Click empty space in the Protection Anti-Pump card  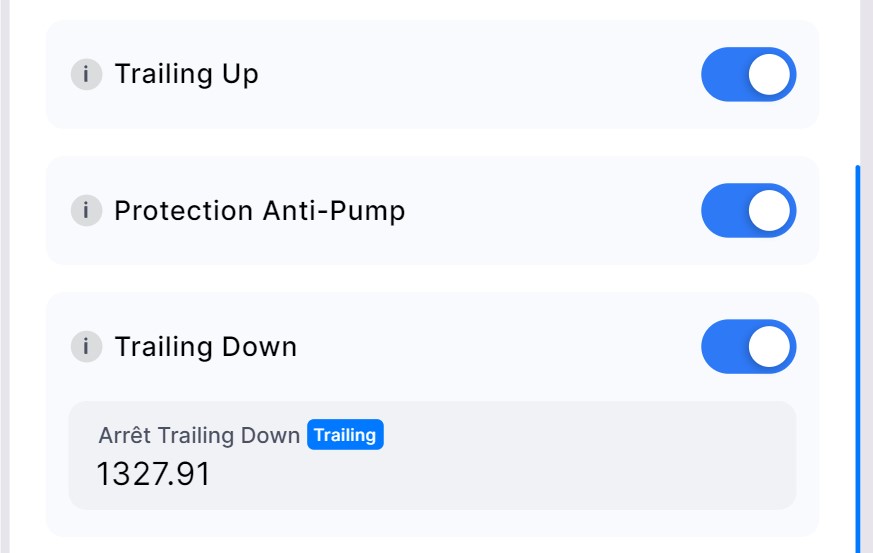click(550, 211)
